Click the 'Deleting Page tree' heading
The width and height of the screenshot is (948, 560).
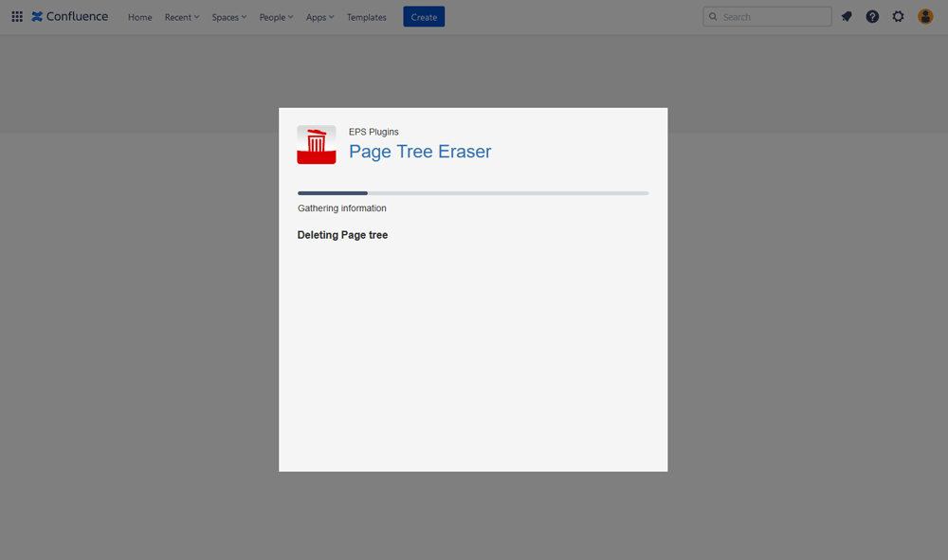click(x=342, y=235)
